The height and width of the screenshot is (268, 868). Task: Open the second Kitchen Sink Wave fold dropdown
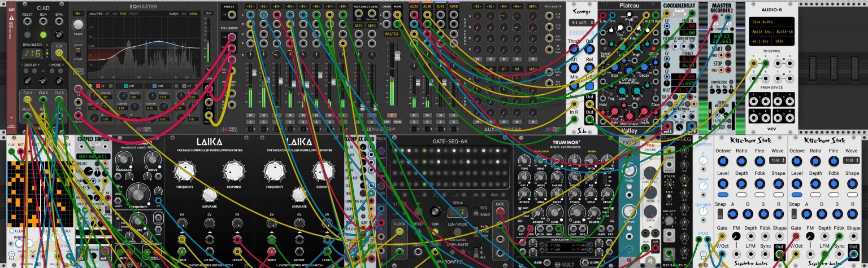click(x=851, y=160)
